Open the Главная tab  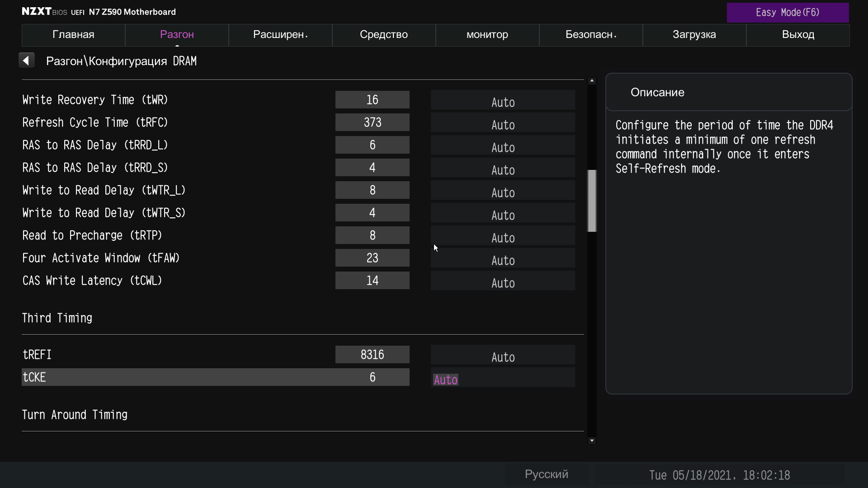click(x=73, y=35)
